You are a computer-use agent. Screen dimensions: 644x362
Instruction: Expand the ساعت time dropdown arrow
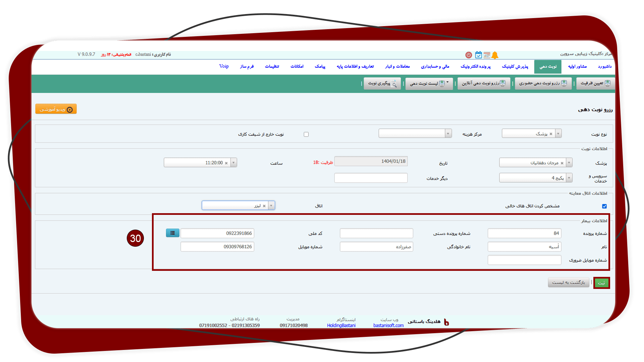tap(233, 163)
